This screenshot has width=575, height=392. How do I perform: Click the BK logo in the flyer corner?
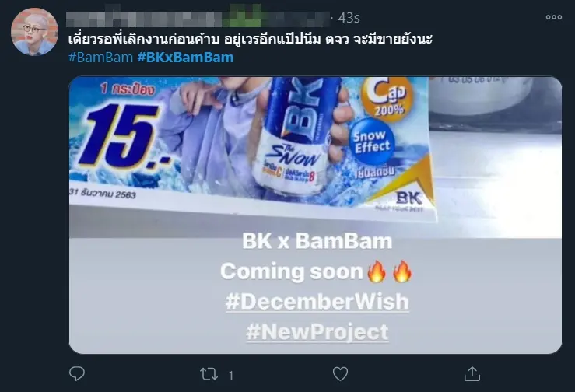tap(408, 200)
